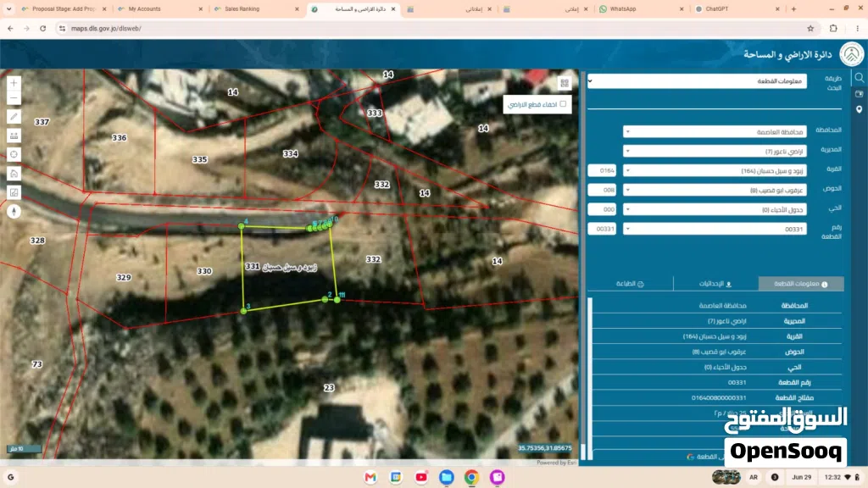Bookmark this page with the star icon

coord(810,28)
